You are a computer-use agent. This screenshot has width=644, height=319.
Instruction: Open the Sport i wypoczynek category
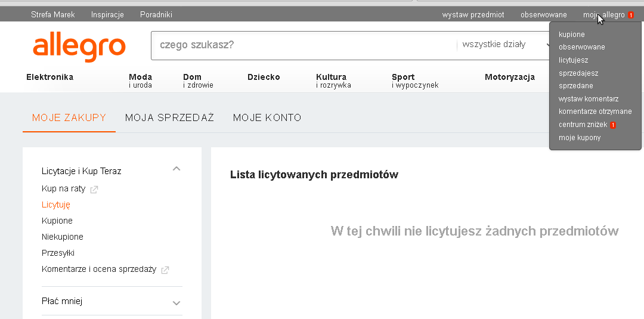415,81
